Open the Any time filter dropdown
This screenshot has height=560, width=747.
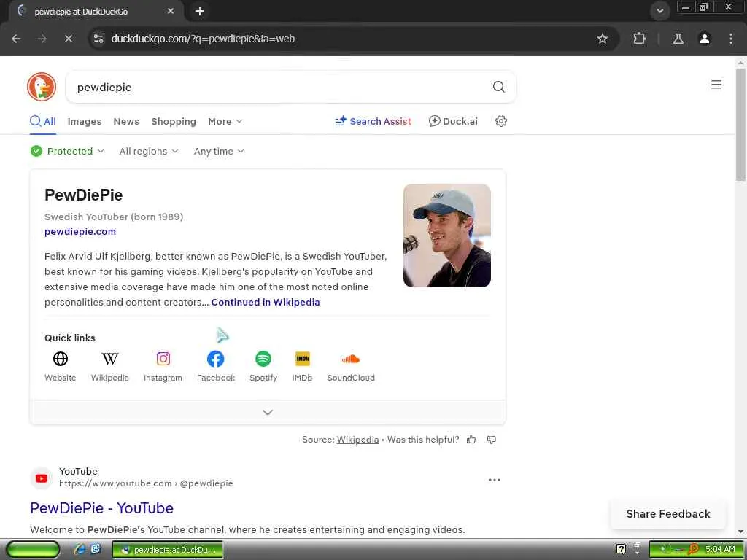pos(219,151)
